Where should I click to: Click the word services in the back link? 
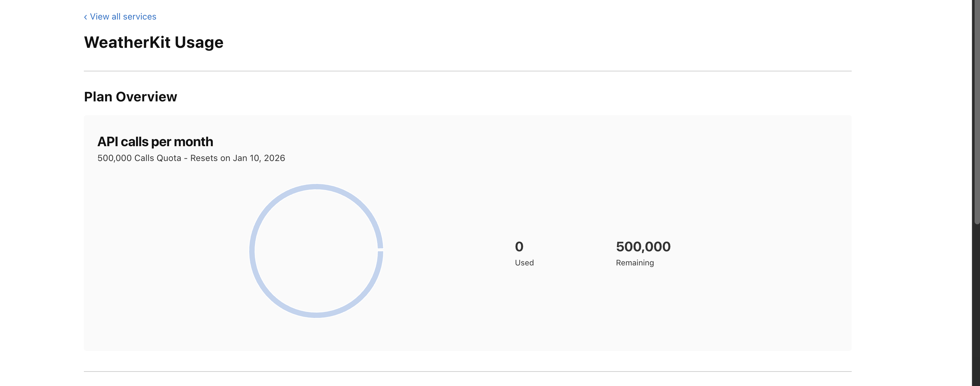140,17
